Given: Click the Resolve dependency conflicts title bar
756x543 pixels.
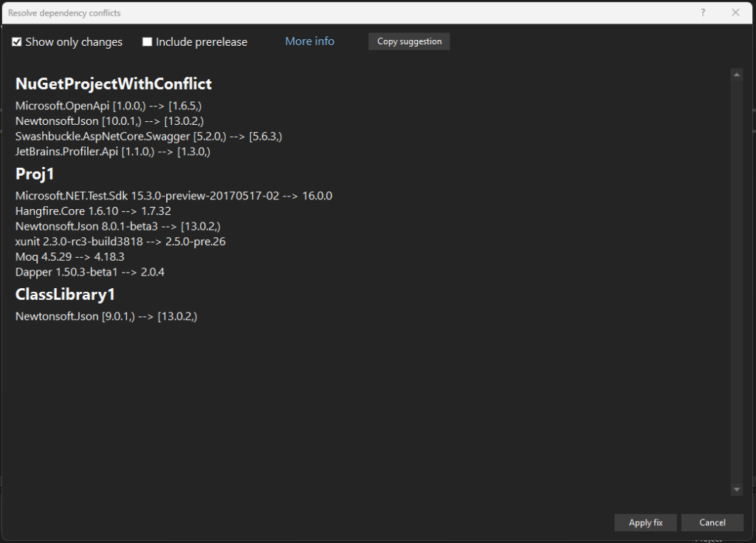Looking at the screenshot, I should [295, 13].
